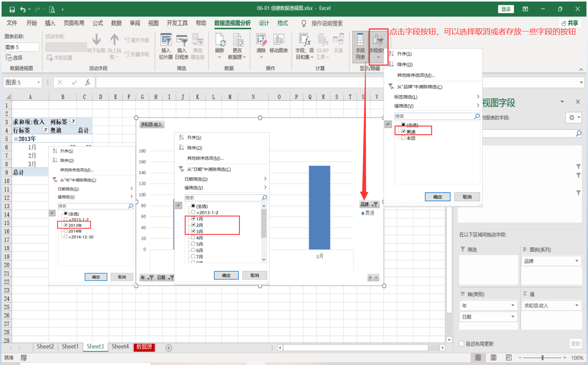
Task: Click the zoom slider handle
Action: (542, 358)
